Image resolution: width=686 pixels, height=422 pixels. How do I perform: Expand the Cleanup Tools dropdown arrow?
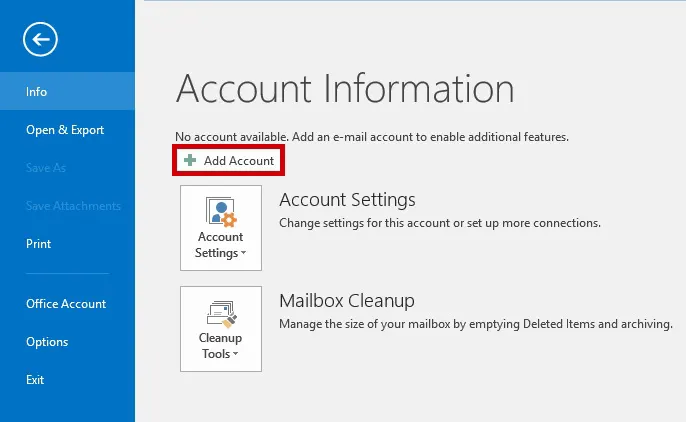pos(236,355)
